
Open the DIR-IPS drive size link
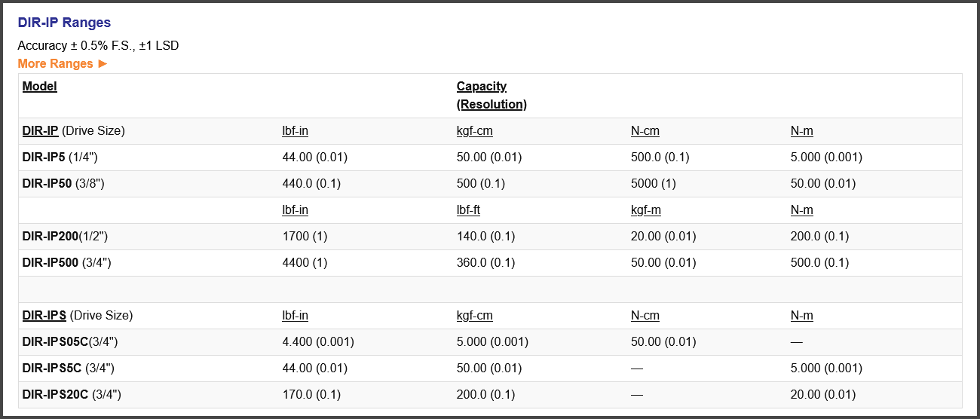tap(44, 316)
